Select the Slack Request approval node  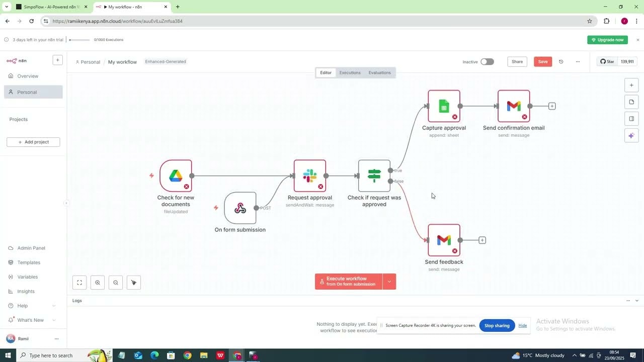[310, 176]
